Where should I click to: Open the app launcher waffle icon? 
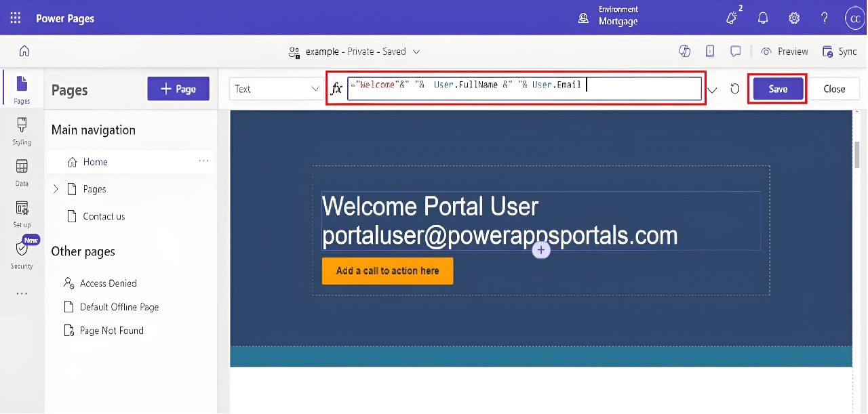pos(15,18)
